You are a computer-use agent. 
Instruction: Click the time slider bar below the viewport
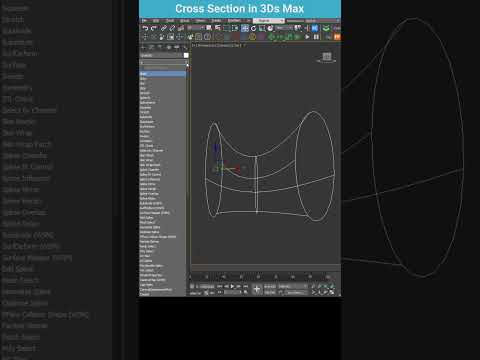click(x=266, y=268)
